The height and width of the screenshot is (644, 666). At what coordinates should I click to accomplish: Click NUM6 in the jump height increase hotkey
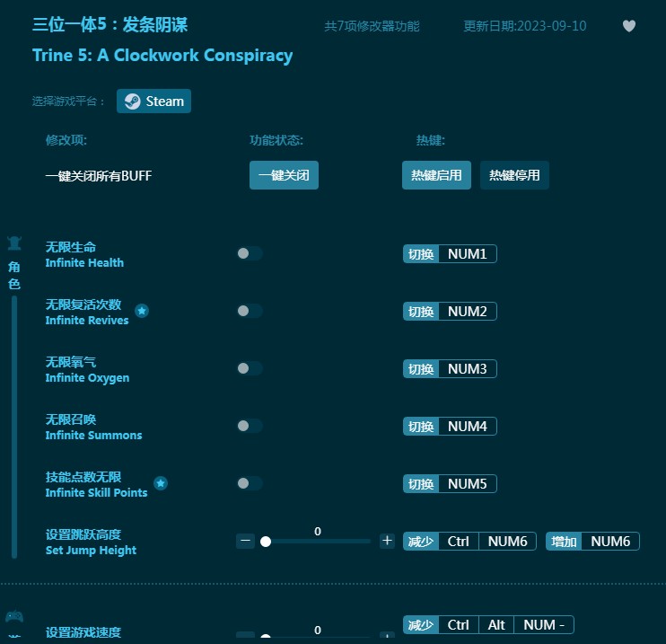coord(610,541)
